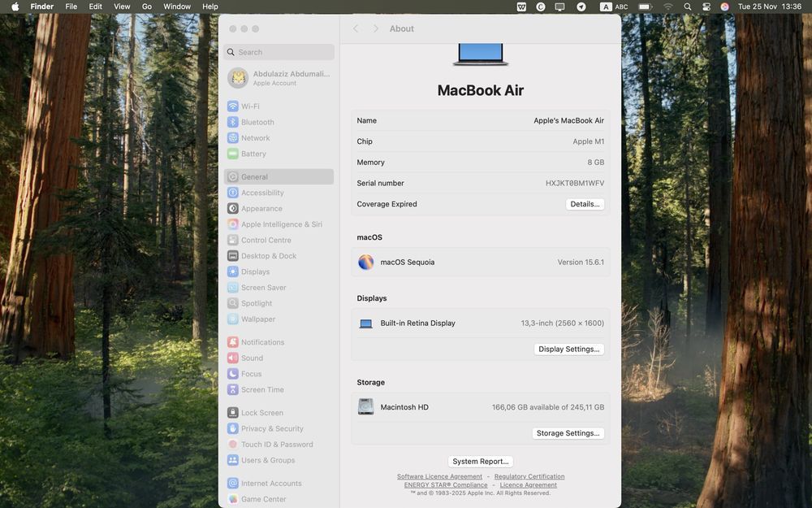Open Apple Intelligence & Siri icon
This screenshot has width=812, height=508.
pos(233,224)
